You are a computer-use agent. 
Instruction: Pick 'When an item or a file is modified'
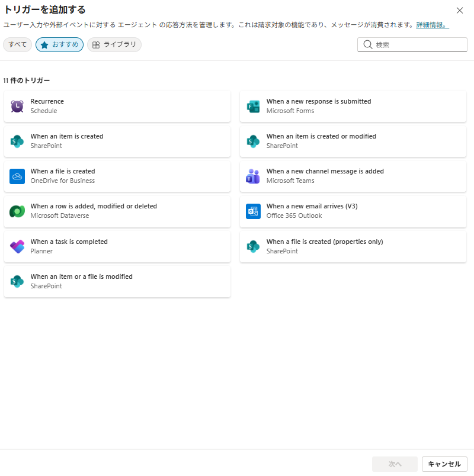tap(81, 276)
